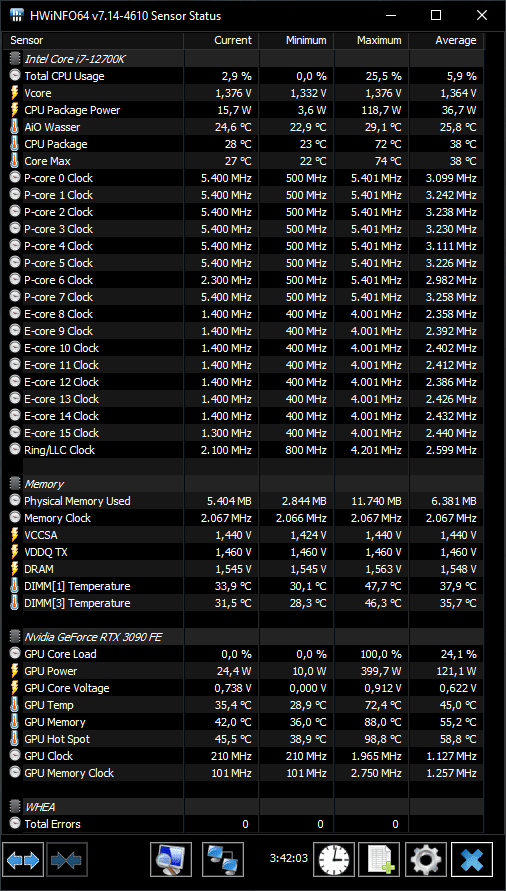Select the Memory Clock row label
This screenshot has height=891, width=506.
click(57, 518)
